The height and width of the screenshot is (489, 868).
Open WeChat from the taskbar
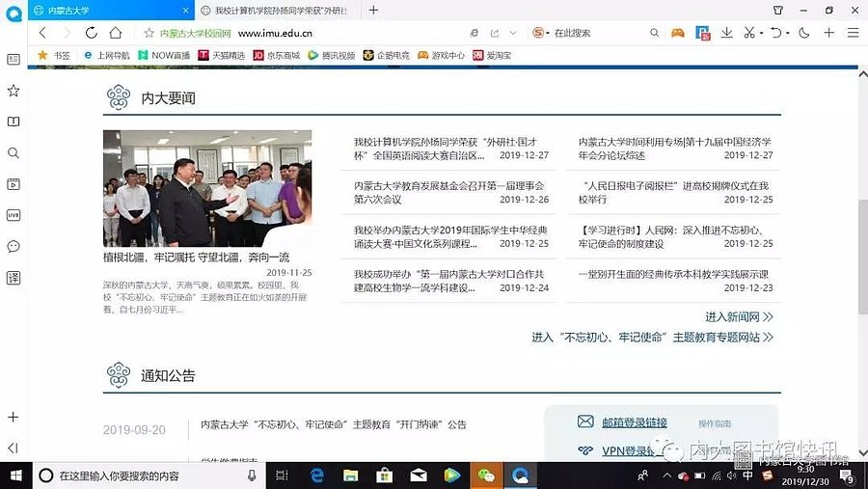point(486,475)
